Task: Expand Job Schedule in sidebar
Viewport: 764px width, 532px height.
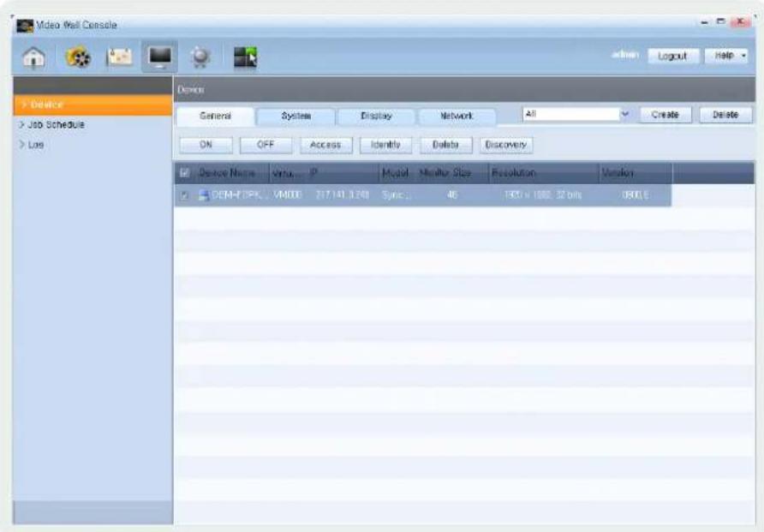Action: [51, 125]
